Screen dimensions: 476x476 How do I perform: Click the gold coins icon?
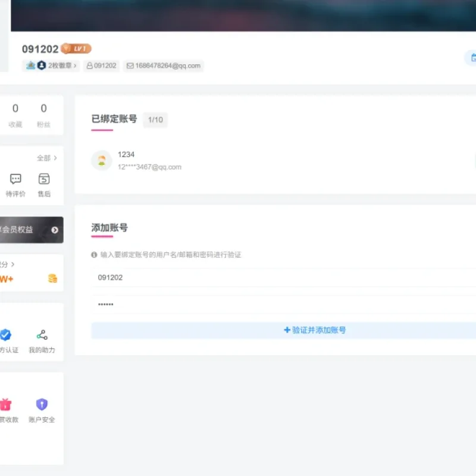click(x=52, y=278)
